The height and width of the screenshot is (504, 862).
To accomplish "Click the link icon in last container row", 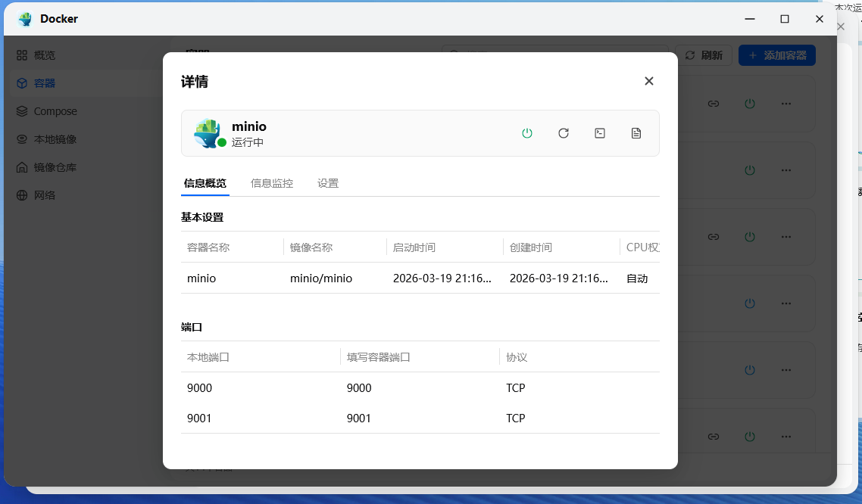I will coord(714,437).
